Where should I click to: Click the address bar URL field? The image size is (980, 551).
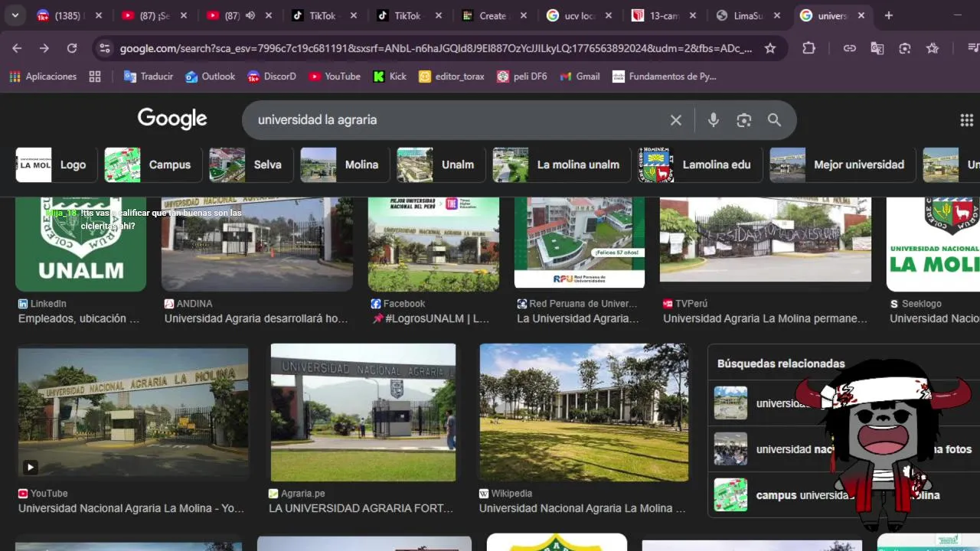pos(436,48)
